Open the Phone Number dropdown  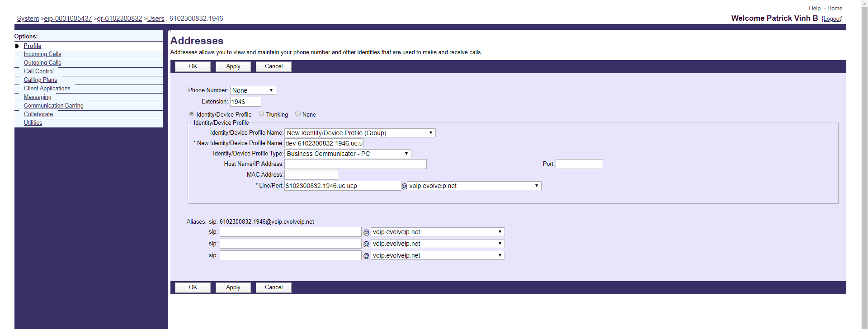(253, 90)
